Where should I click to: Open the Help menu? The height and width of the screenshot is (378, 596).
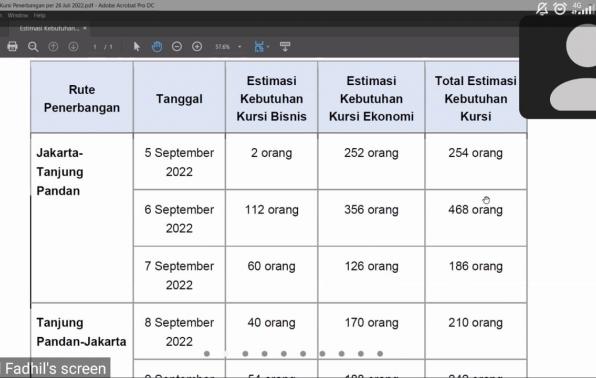[39, 15]
